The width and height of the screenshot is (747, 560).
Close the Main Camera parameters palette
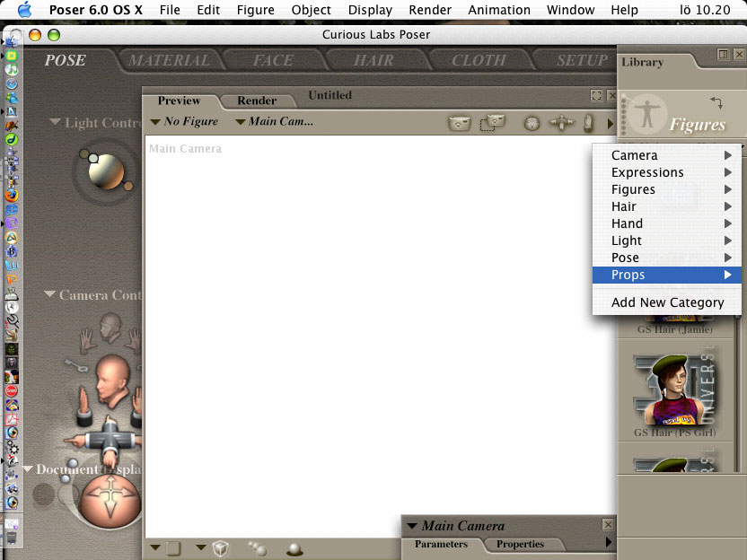[x=608, y=525]
